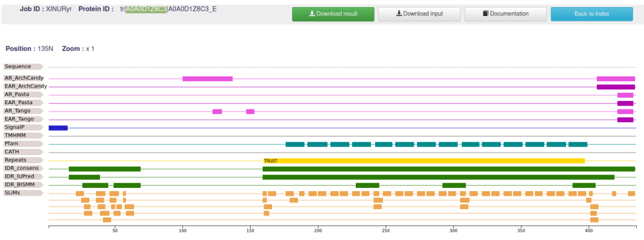Click the first AR_Tango region near position 125
This screenshot has width=644, height=240.
click(x=217, y=111)
